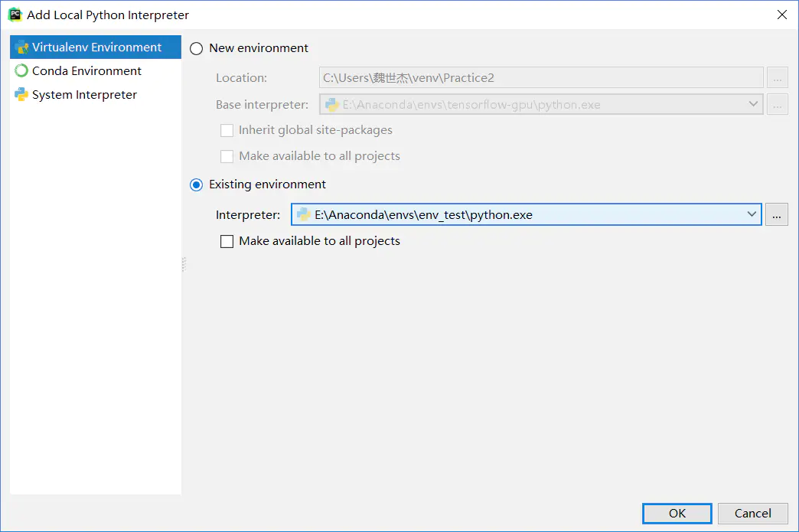This screenshot has width=799, height=532.
Task: Click Python icon in Interpreter field
Action: (x=304, y=214)
